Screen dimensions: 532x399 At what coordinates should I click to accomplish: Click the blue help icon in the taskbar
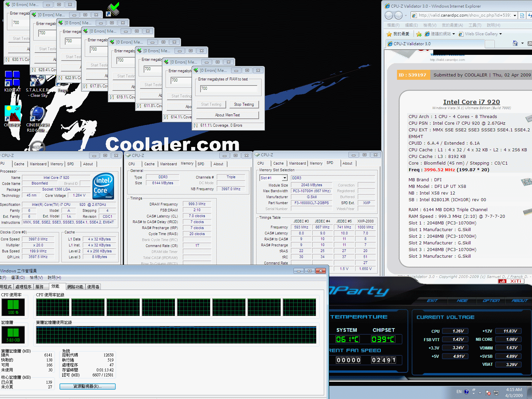(466, 392)
